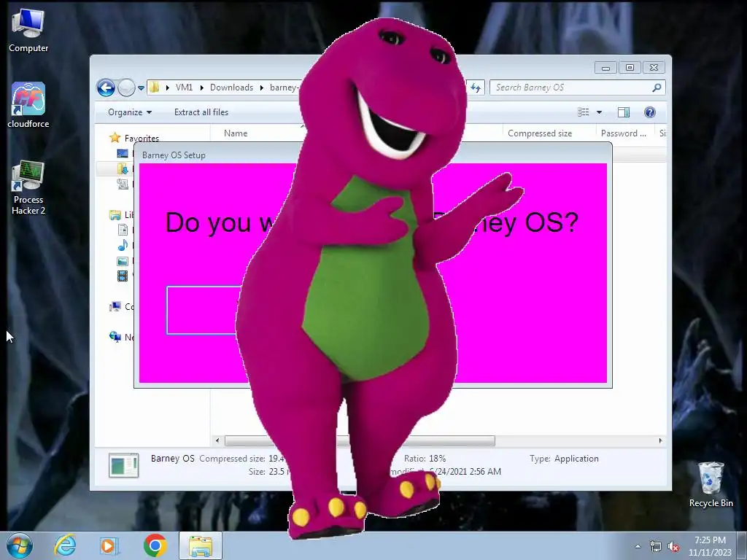Image resolution: width=747 pixels, height=560 pixels.
Task: Select the Music library icon
Action: 123,245
